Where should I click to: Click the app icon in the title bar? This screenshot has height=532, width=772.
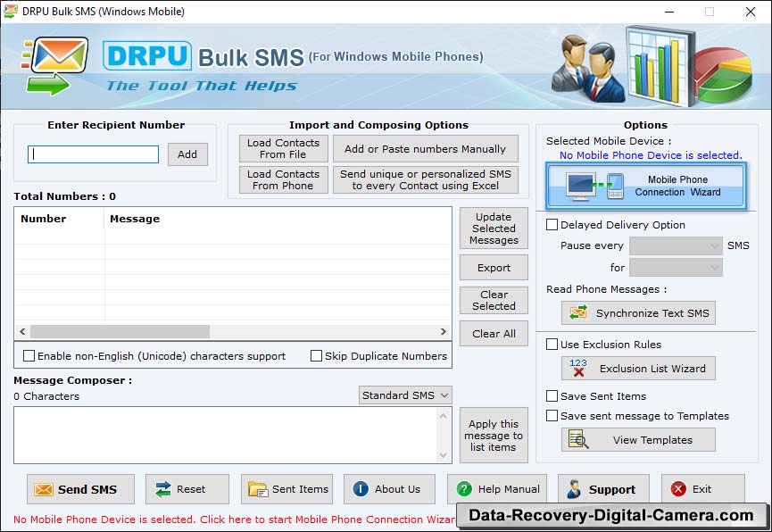(x=10, y=11)
